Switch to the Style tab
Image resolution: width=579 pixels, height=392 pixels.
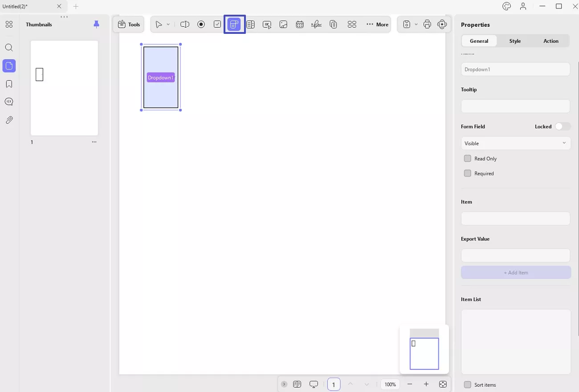click(515, 41)
